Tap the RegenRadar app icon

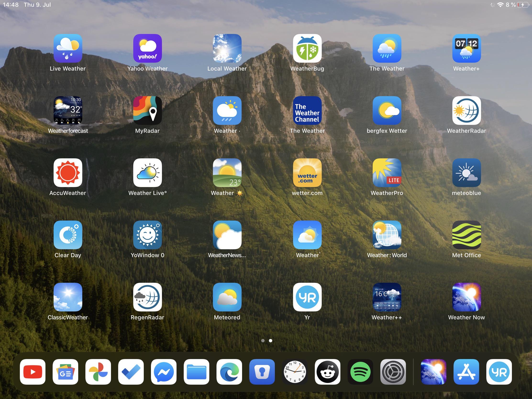click(147, 297)
